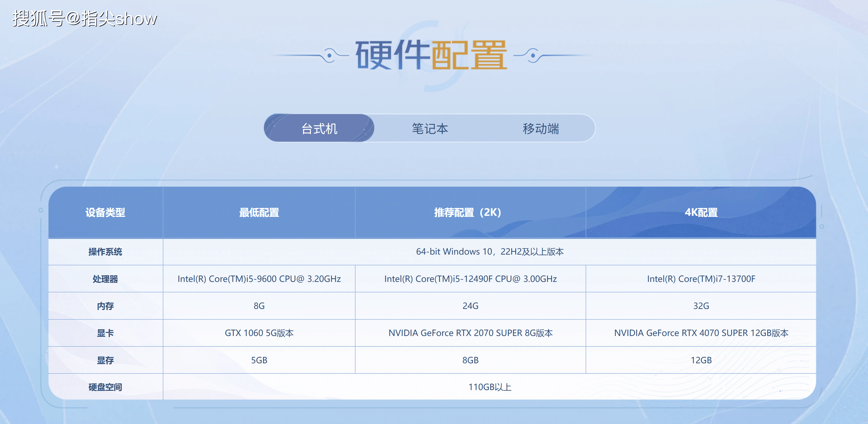Click the i7-13700F processor cell
Screen dimensions: 868x424
click(701, 279)
